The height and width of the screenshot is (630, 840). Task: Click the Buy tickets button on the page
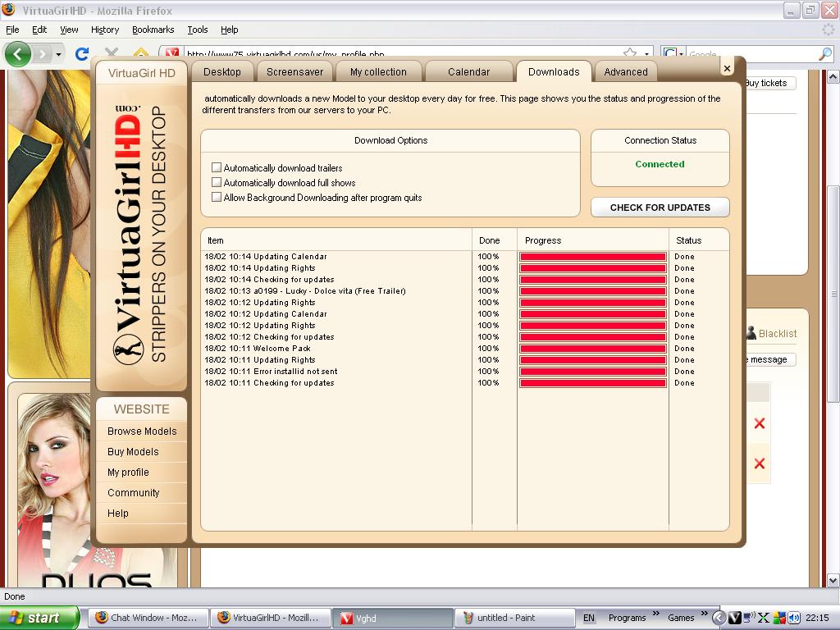click(x=770, y=83)
